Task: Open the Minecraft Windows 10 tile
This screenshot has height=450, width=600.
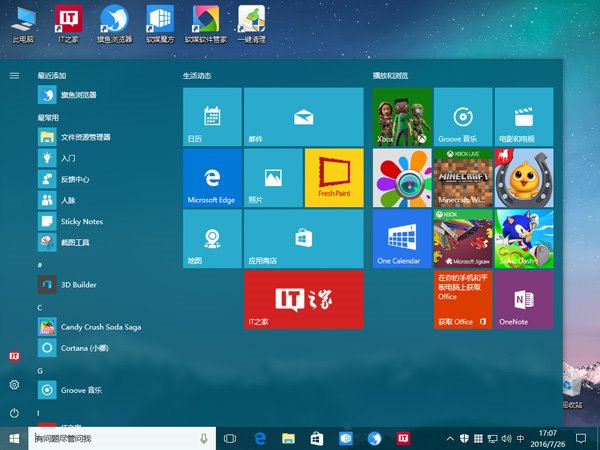Action: 463,178
